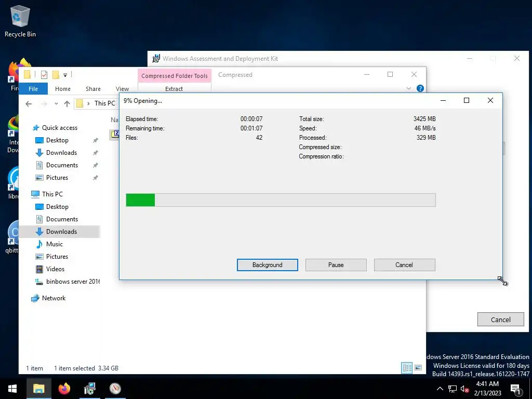Open Customize Quick Access Toolbar dropdown
532x399 pixels.
point(65,75)
